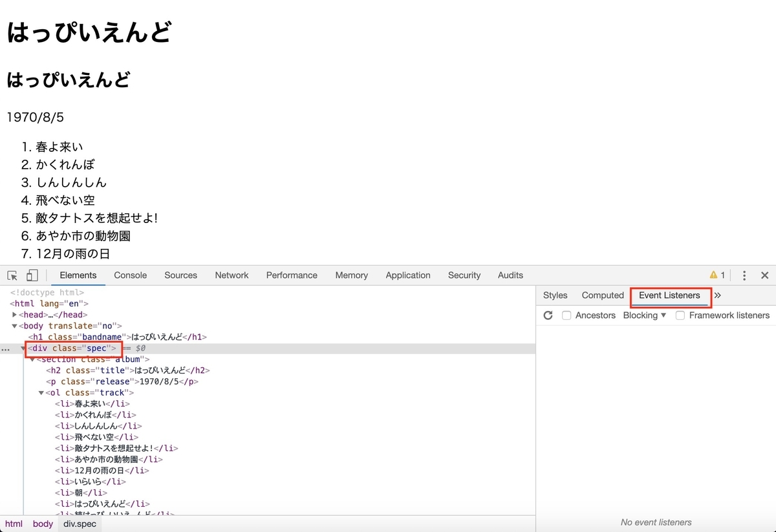Click the album title h2 on page
Viewport: 776px width, 532px height.
point(69,80)
